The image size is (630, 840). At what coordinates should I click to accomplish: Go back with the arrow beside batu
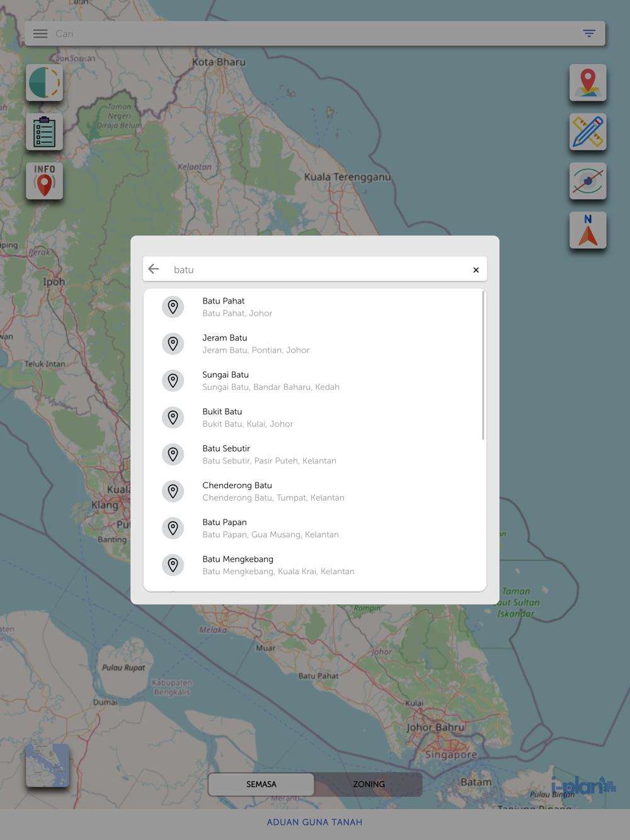(154, 270)
